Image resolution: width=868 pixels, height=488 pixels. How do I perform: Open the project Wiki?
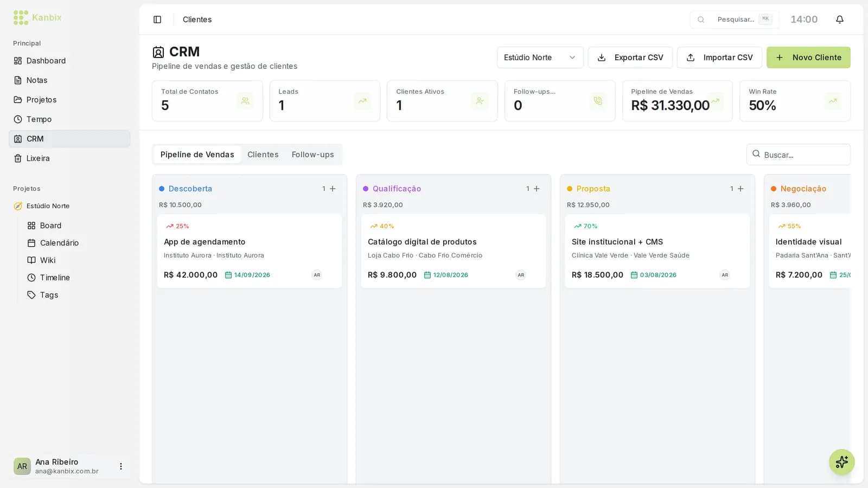coord(76,260)
